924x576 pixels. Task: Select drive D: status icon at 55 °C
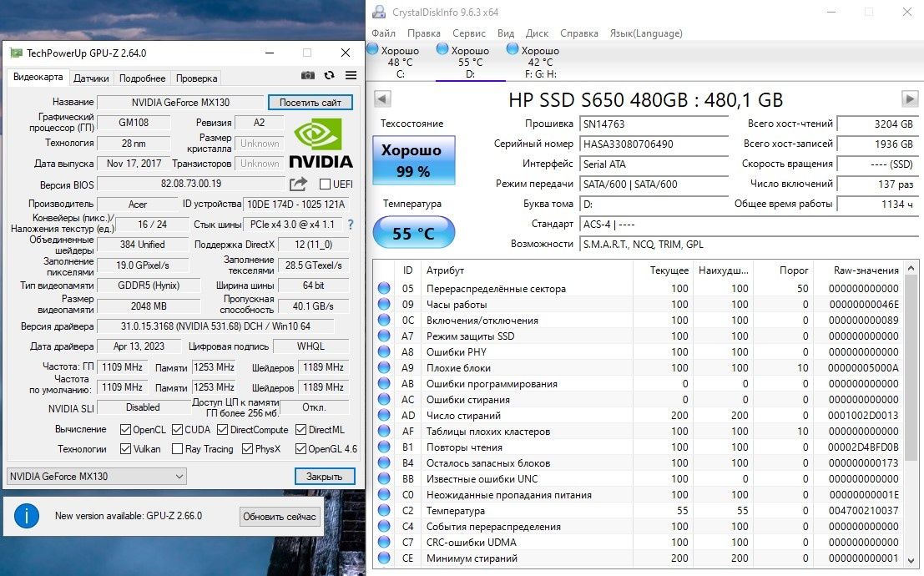pos(442,49)
